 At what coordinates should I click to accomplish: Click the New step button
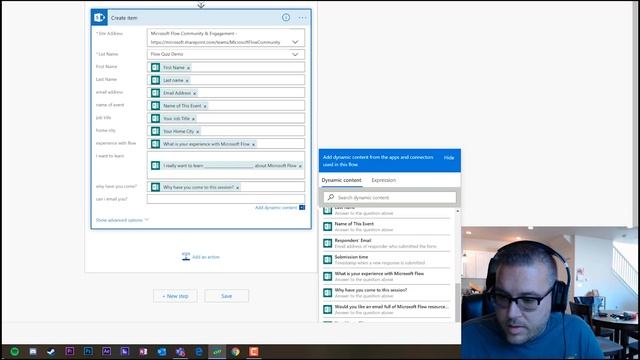(x=175, y=296)
